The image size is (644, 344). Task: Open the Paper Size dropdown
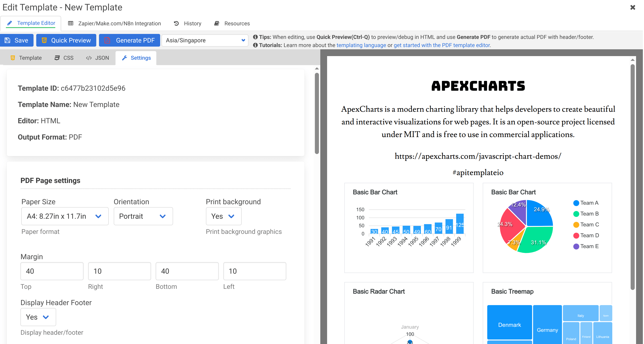pos(65,216)
